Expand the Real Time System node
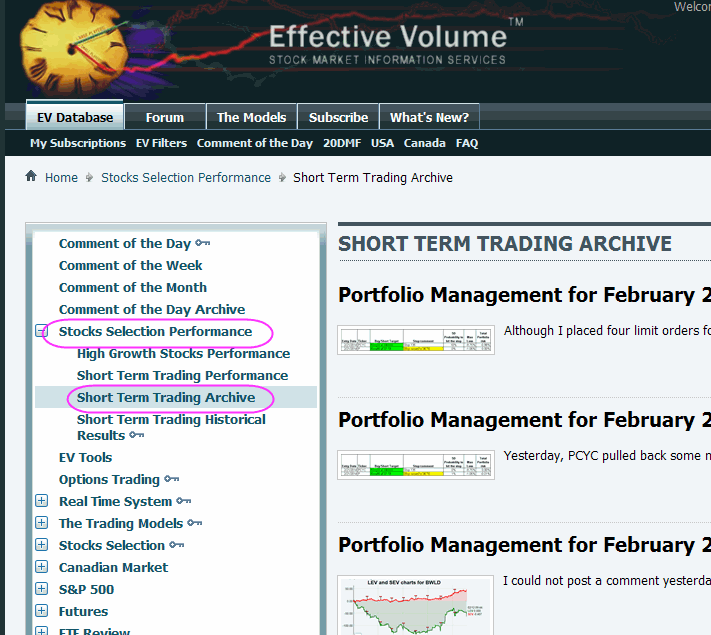 point(41,501)
